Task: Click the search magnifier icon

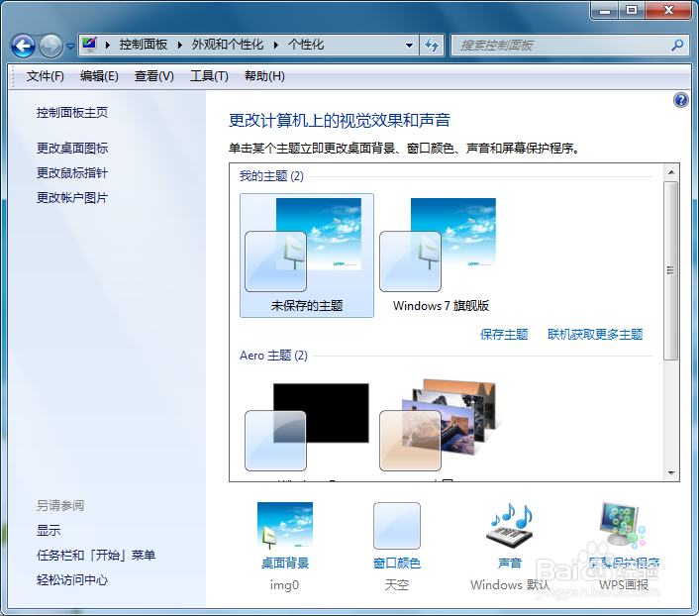Action: [677, 45]
